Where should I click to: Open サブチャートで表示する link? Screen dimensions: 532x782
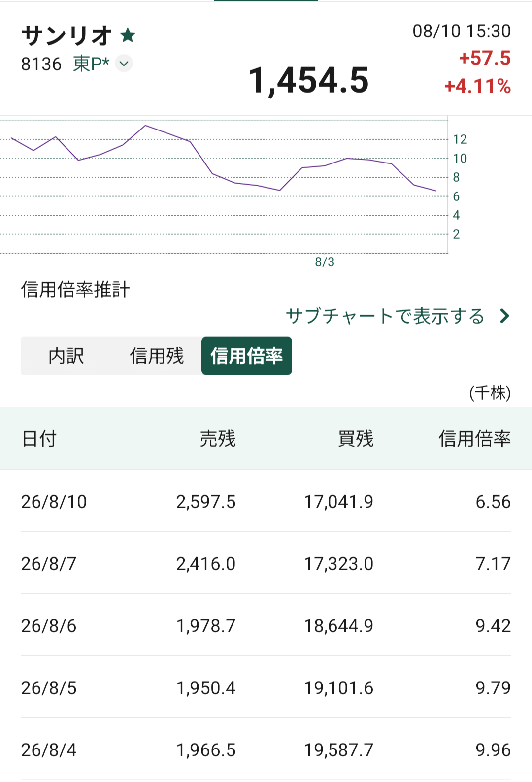click(385, 316)
